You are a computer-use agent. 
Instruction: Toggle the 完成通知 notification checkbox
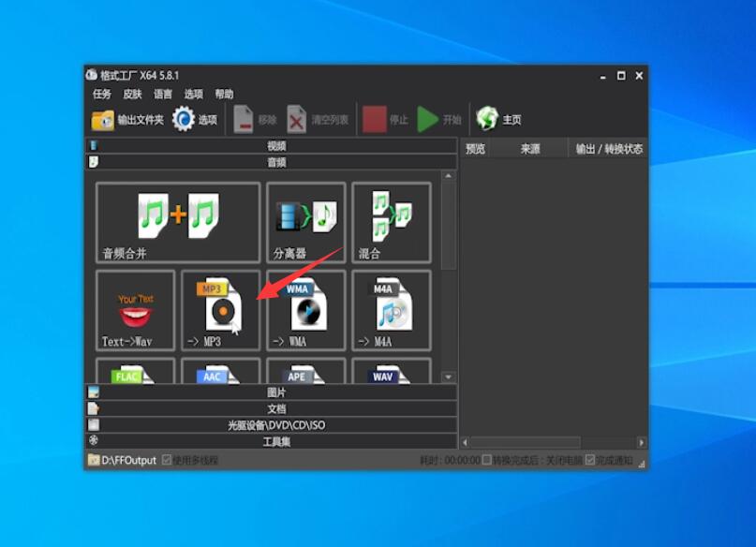pyautogui.click(x=589, y=460)
